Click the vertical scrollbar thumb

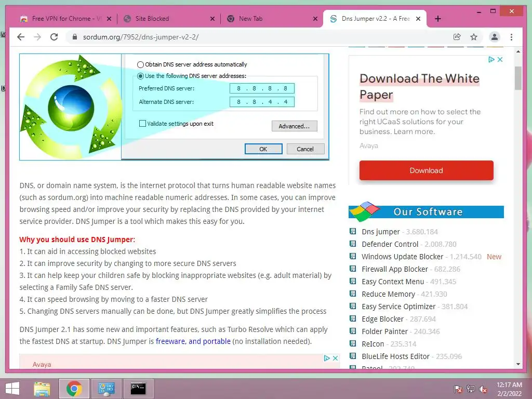(518, 78)
